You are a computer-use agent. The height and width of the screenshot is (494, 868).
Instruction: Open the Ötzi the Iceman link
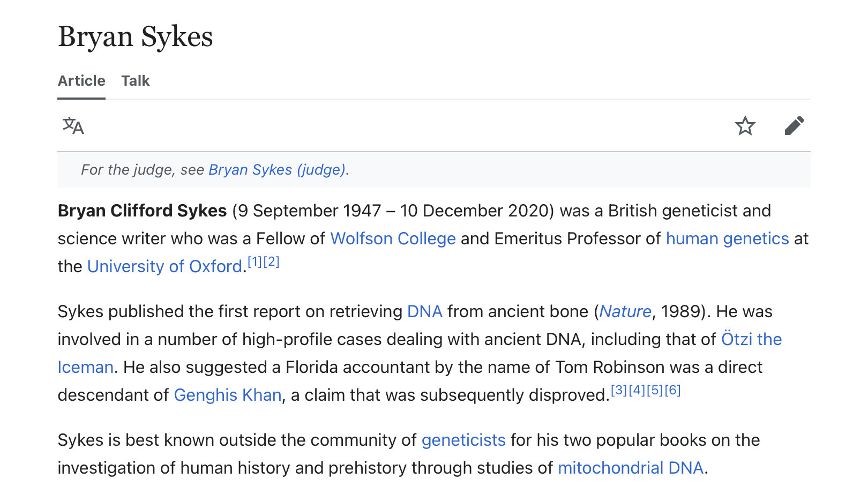[752, 339]
